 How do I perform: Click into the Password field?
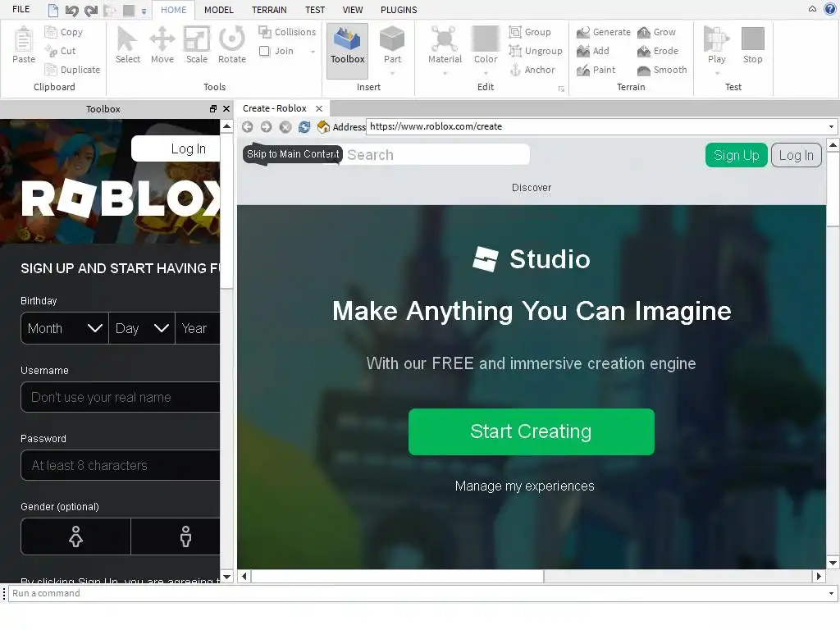(x=121, y=465)
